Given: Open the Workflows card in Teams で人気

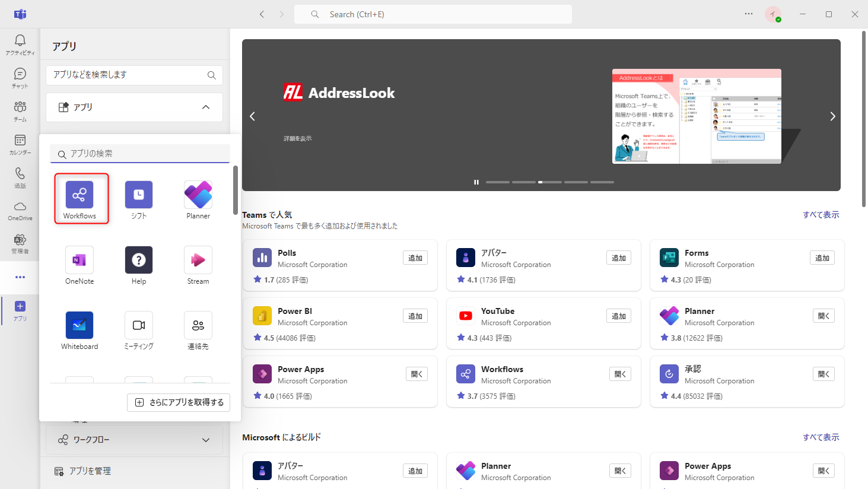Looking at the screenshot, I should click(543, 382).
